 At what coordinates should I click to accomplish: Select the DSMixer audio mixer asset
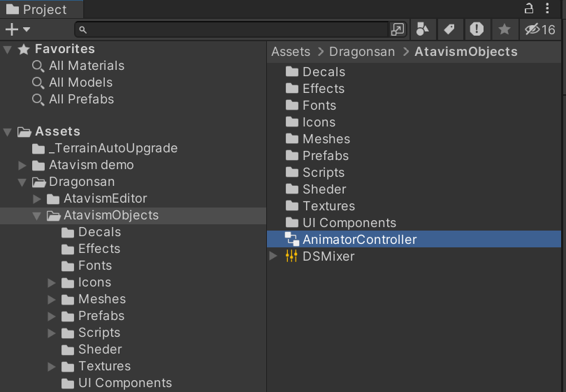328,256
